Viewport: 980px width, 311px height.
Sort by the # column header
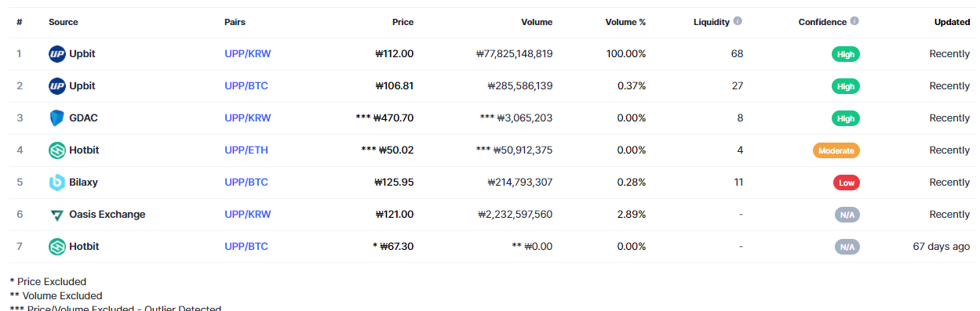20,22
